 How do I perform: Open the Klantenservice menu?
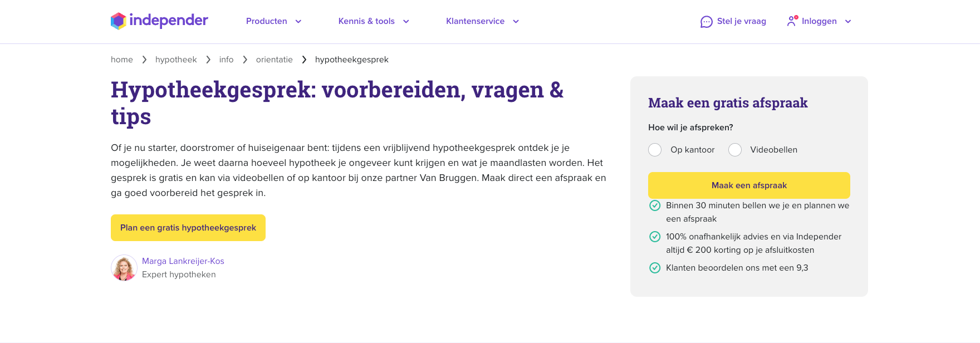475,21
